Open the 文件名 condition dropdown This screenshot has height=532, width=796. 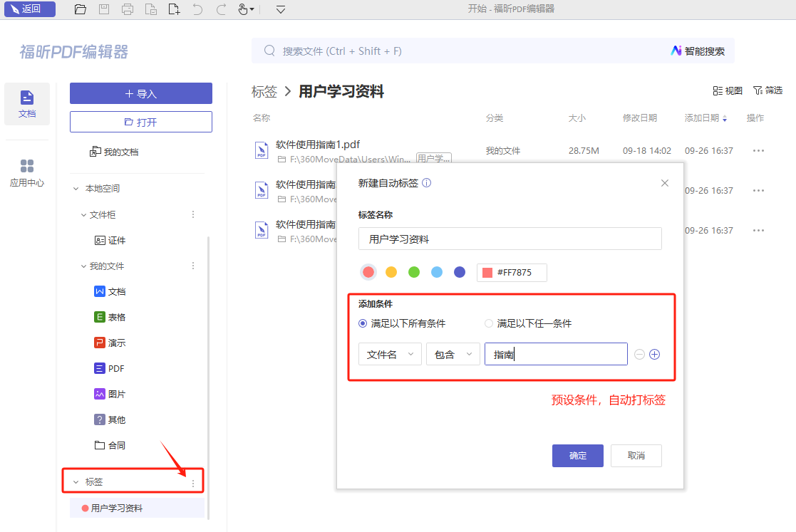[390, 354]
